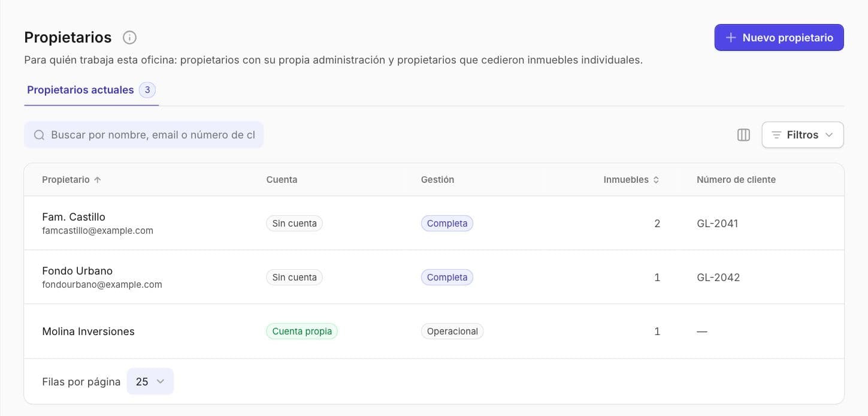Click the Operacional badge
The width and height of the screenshot is (868, 416).
(x=452, y=331)
